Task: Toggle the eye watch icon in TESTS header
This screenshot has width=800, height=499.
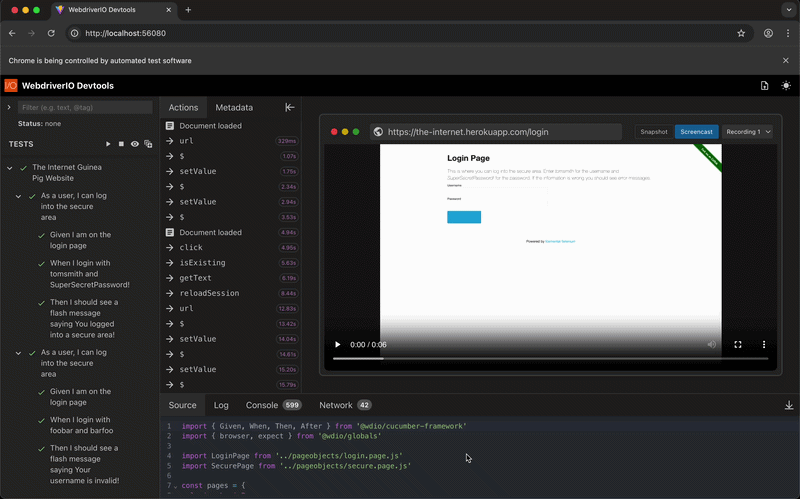Action: click(x=135, y=144)
